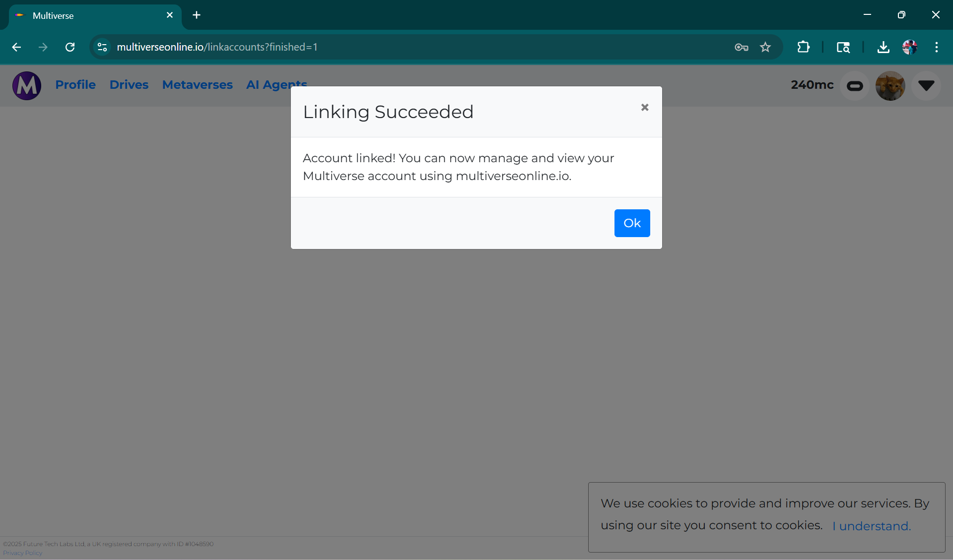Click the cat avatar picture
Image resolution: width=953 pixels, height=560 pixels.
(x=890, y=86)
